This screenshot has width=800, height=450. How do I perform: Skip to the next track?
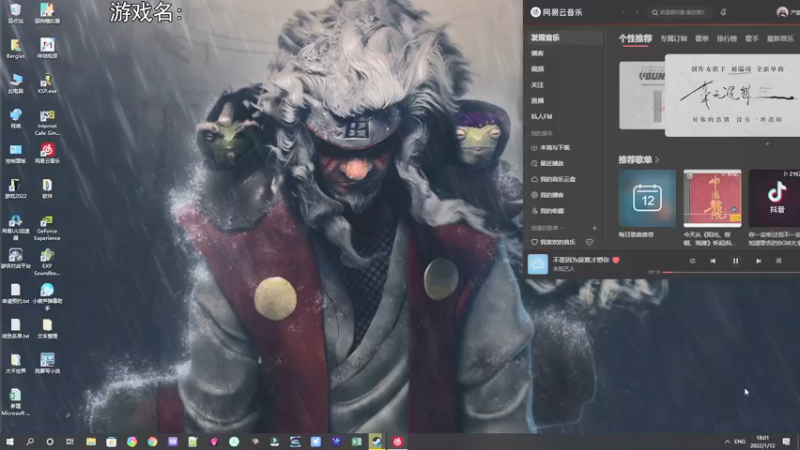759,261
